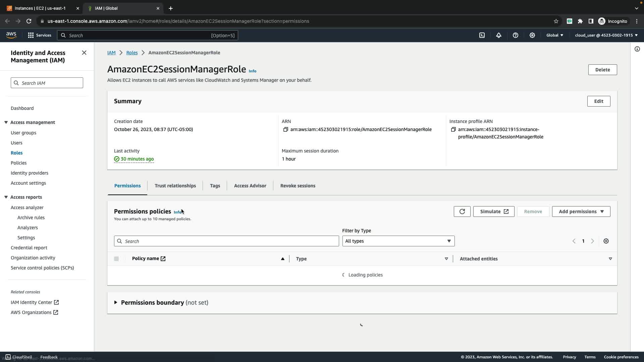Expand the Permissions boundary section
This screenshot has width=644, height=362.
coord(116,302)
